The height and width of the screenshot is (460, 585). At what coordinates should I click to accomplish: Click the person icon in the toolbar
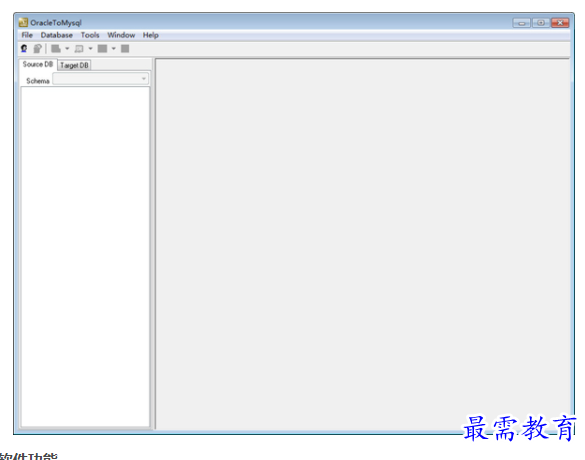24,48
